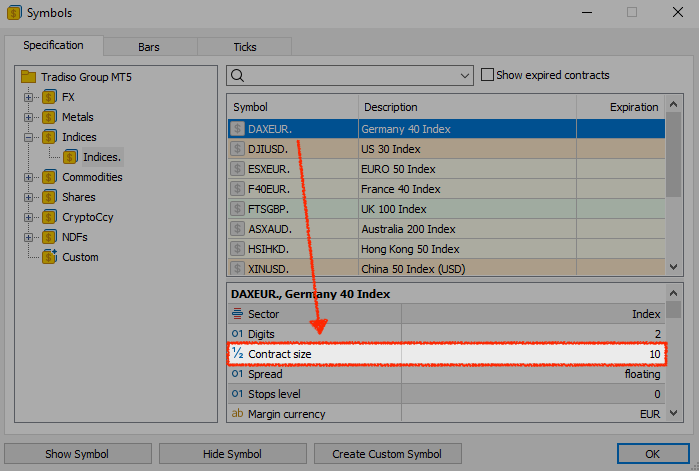Expand the FX tree node
The image size is (699, 471).
pos(29,97)
